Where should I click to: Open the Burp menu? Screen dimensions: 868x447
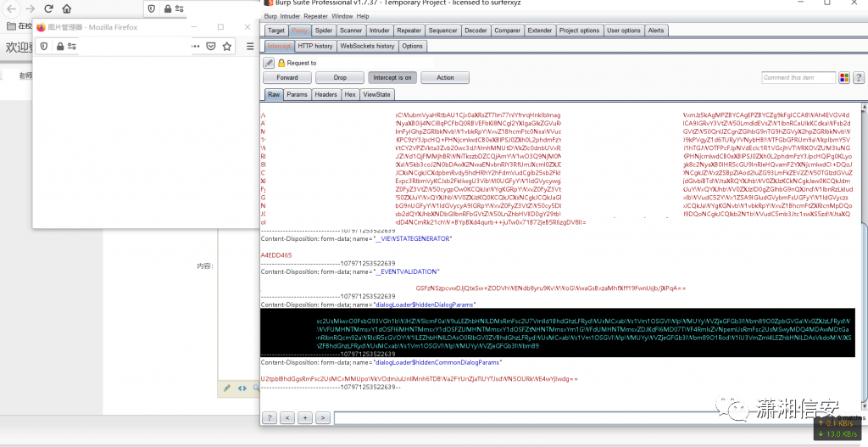(x=270, y=16)
